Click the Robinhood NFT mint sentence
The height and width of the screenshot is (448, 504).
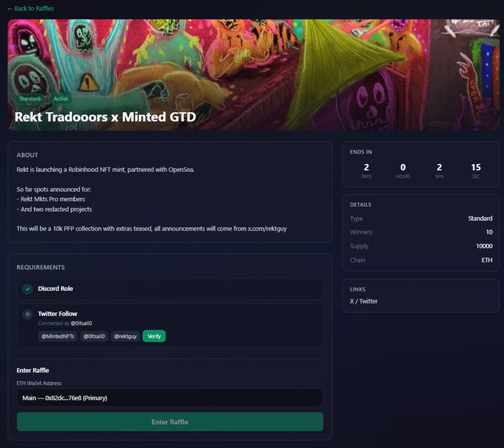[x=105, y=170]
